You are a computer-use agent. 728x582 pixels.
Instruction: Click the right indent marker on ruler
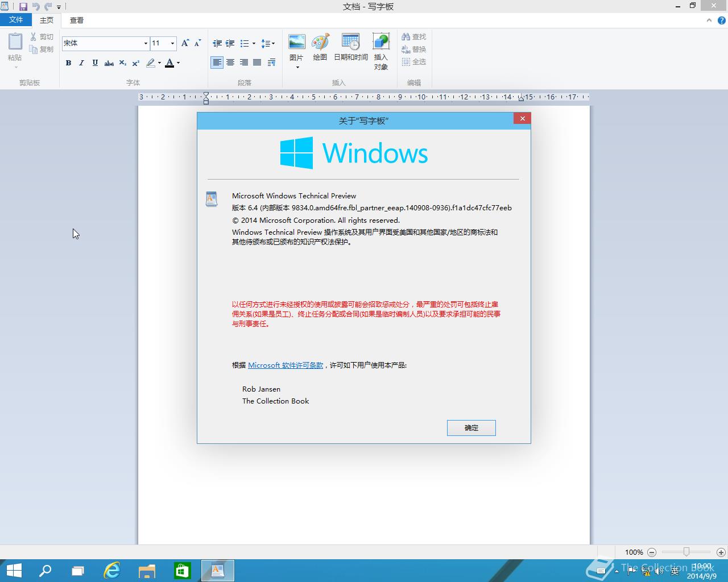521,99
